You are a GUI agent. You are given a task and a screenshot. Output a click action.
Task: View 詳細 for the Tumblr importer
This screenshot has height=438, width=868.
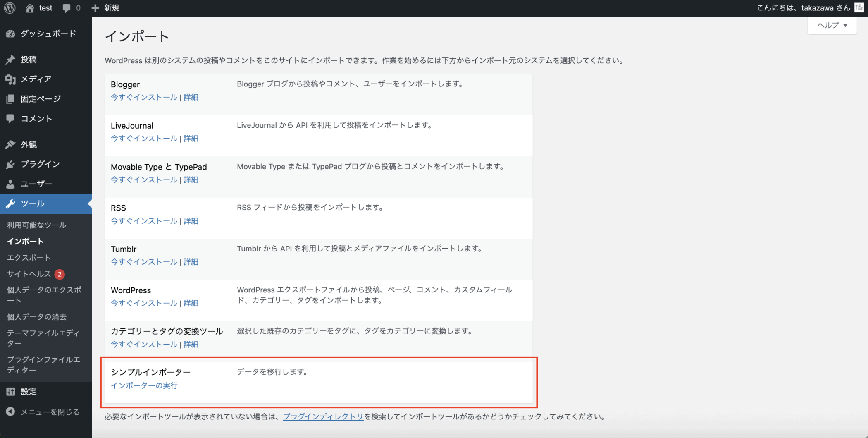[191, 262]
